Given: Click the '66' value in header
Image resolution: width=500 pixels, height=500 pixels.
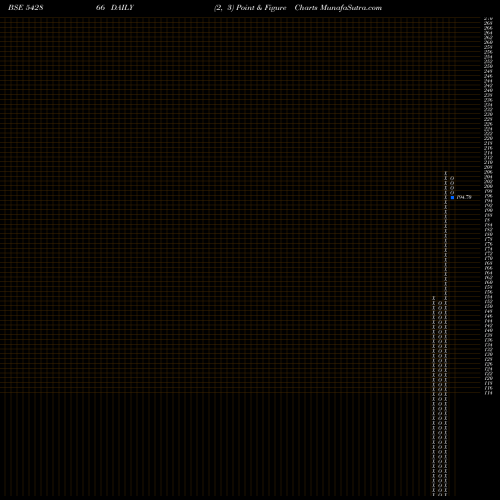Looking at the screenshot, I should coord(100,8).
